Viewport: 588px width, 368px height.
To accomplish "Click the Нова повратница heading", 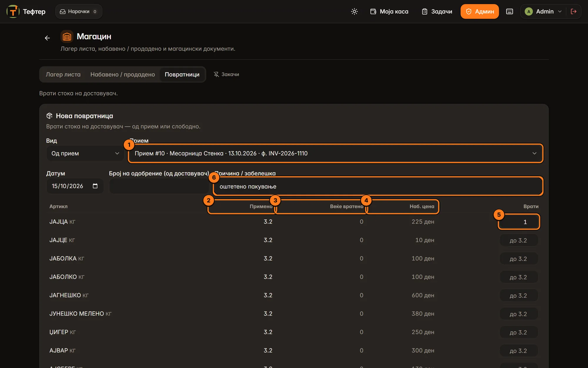I will click(84, 116).
